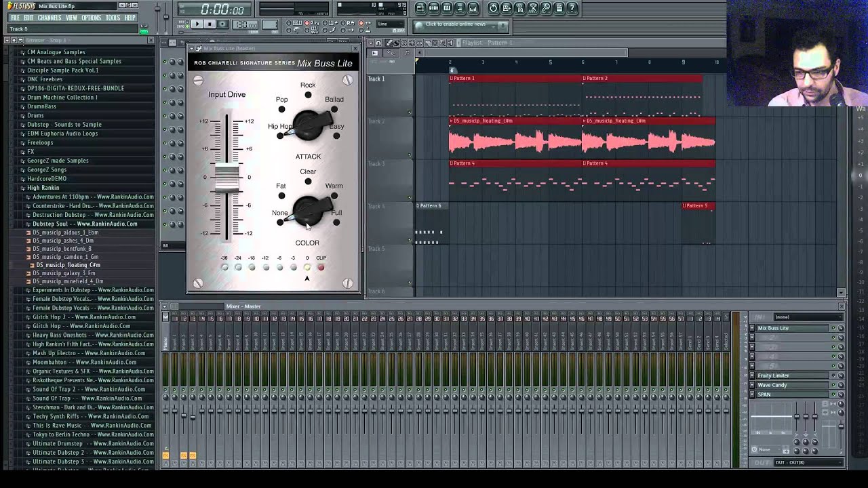Click the ATTACK rotary knob

[x=309, y=125]
